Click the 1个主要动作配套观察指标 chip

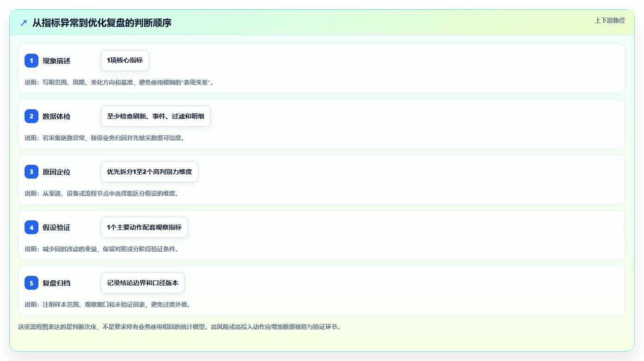[x=144, y=227]
